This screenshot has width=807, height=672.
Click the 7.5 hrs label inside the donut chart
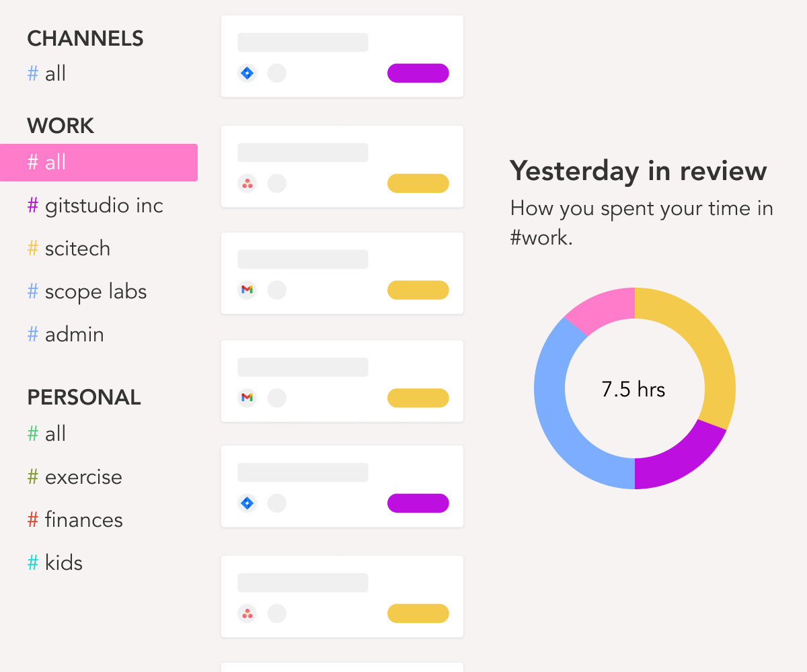(x=633, y=389)
